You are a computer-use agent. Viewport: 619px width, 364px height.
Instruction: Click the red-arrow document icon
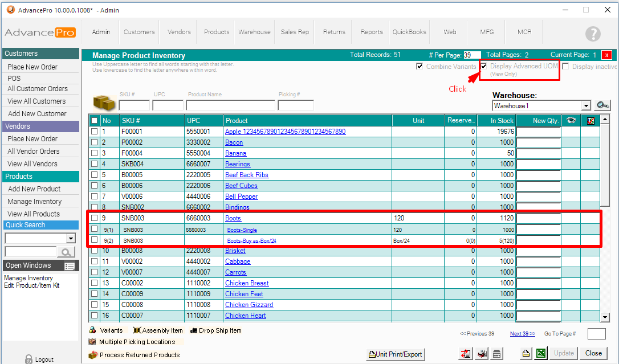click(466, 354)
